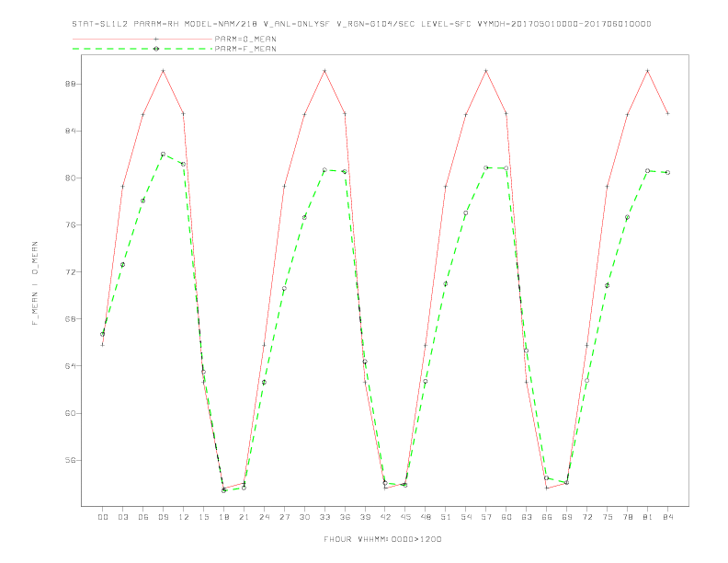Click the circle marker on the green legend line
Screen dimensions: 728x563
click(156, 49)
